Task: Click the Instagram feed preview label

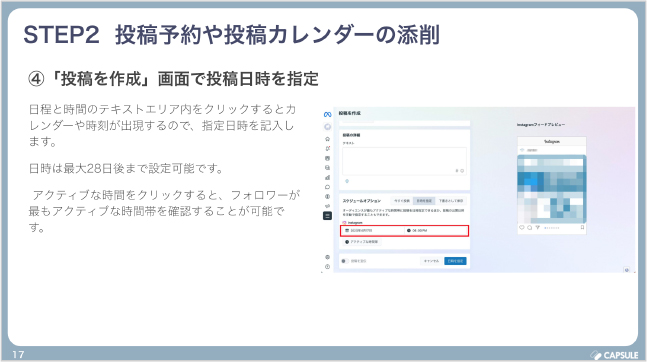Action: [x=541, y=125]
